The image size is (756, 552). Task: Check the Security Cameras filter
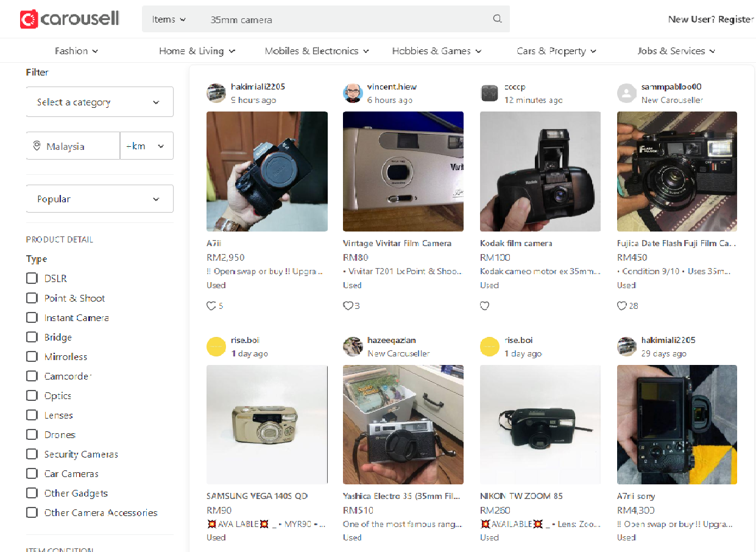[32, 454]
